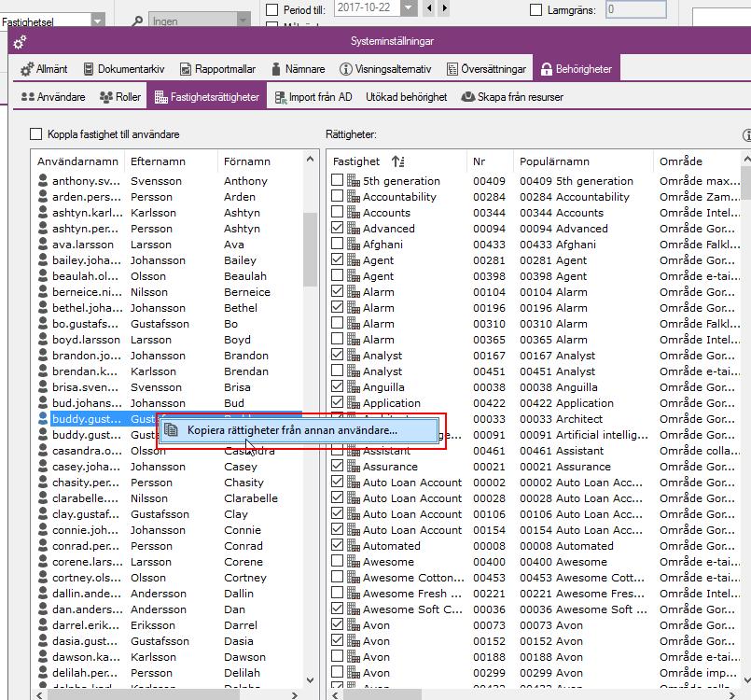Viewport: 751px width, 700px height.
Task: Check the Afghani property checkbox
Action: [337, 243]
